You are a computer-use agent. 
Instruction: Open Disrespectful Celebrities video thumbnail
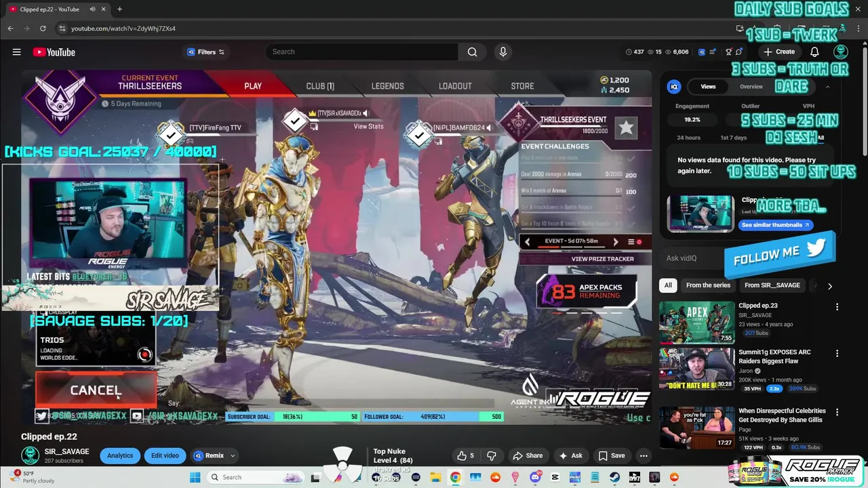coord(696,428)
